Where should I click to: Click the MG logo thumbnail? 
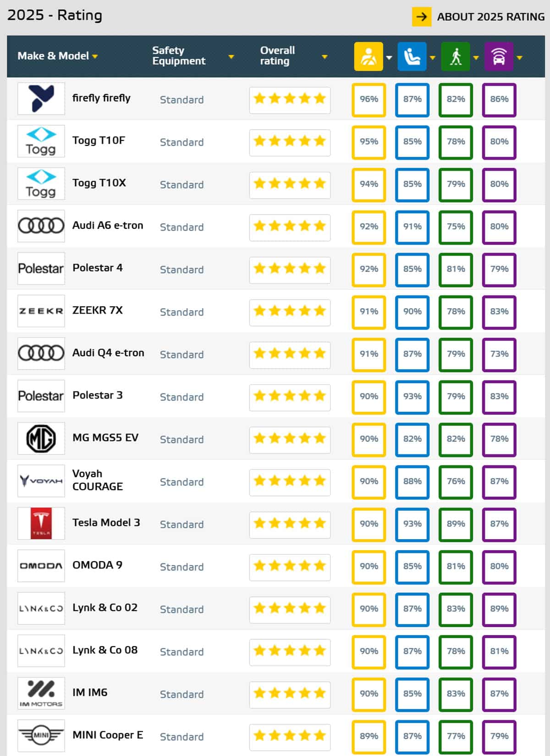(x=41, y=438)
